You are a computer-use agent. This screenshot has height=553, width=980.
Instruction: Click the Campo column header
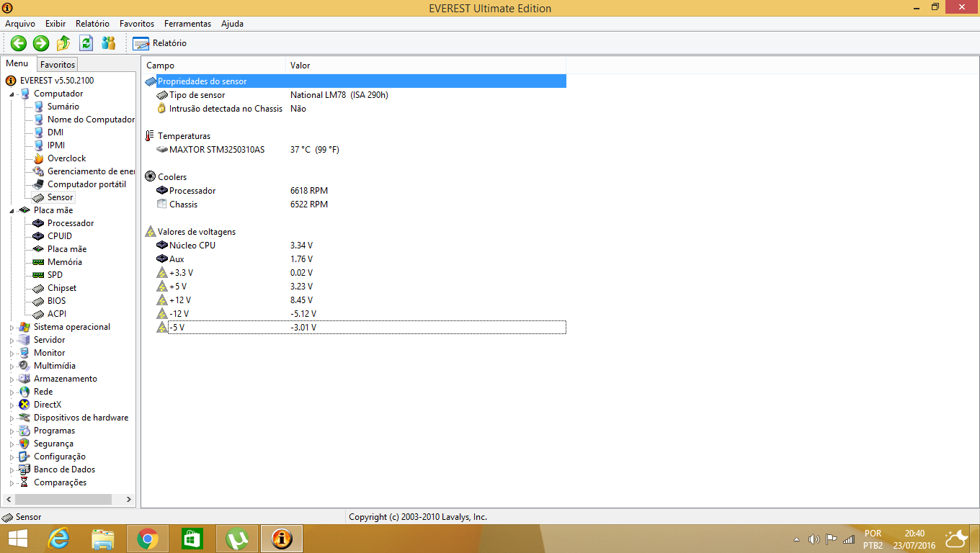click(x=214, y=66)
